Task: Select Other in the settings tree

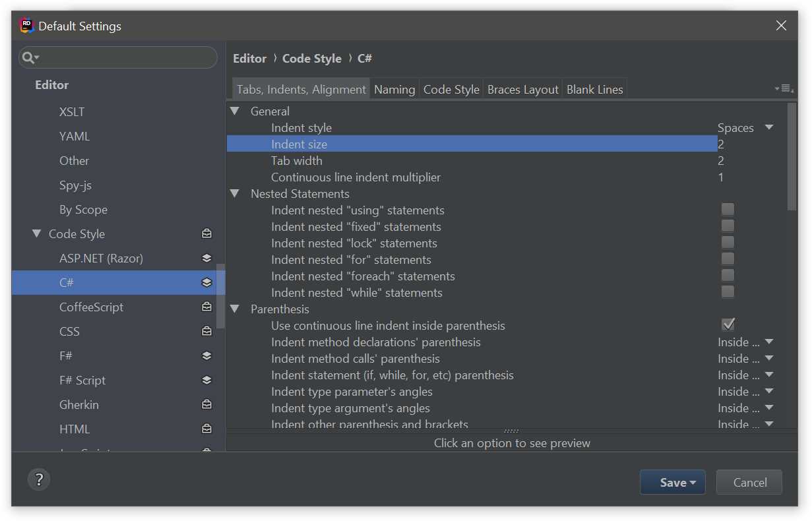Action: point(74,161)
